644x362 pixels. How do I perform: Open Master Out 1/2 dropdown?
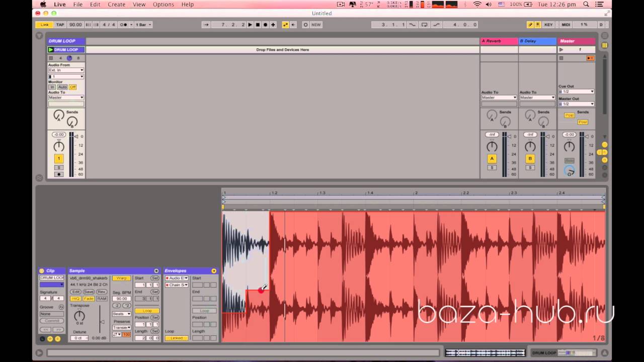click(x=576, y=104)
